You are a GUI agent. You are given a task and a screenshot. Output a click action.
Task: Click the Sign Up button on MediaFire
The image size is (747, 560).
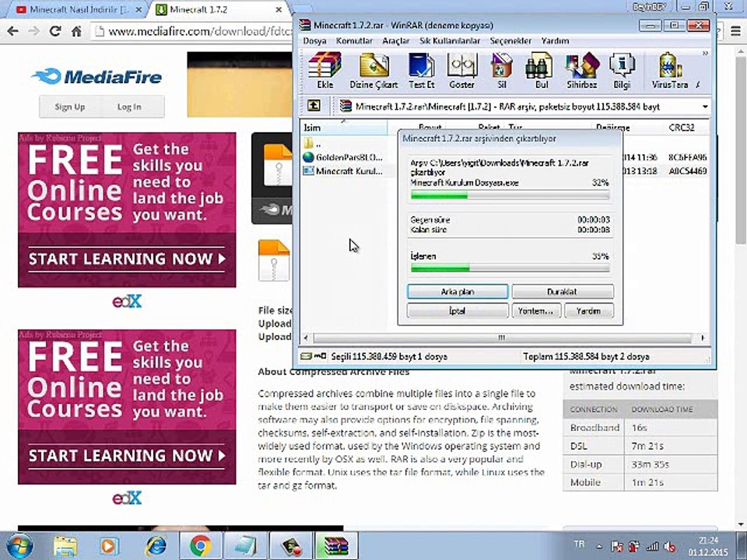point(70,107)
